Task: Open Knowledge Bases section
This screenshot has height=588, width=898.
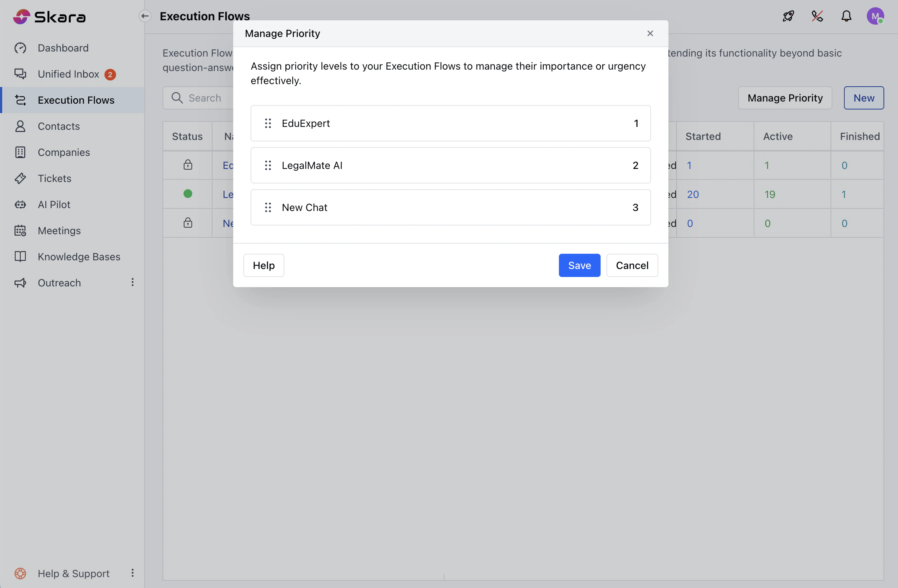Action: pyautogui.click(x=79, y=257)
